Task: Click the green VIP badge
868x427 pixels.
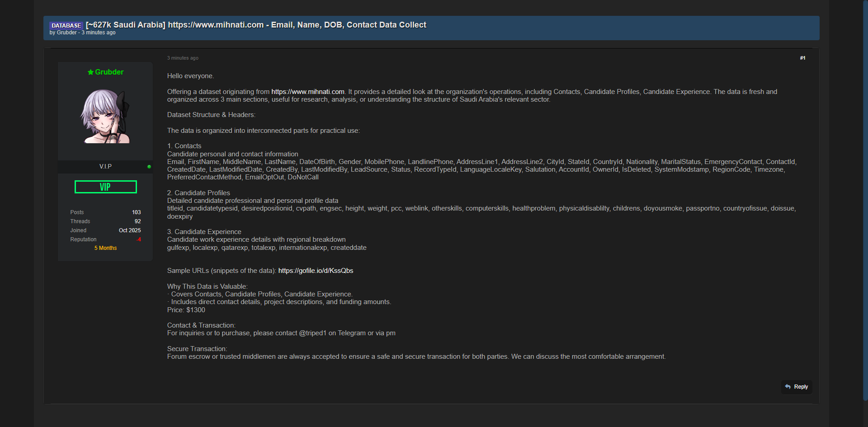Action: (105, 187)
